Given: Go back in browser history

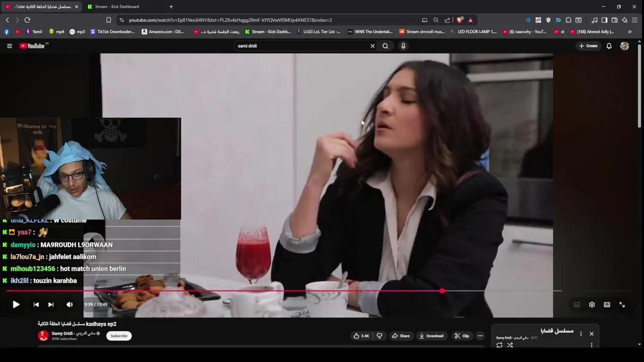Looking at the screenshot, I should coord(7,20).
